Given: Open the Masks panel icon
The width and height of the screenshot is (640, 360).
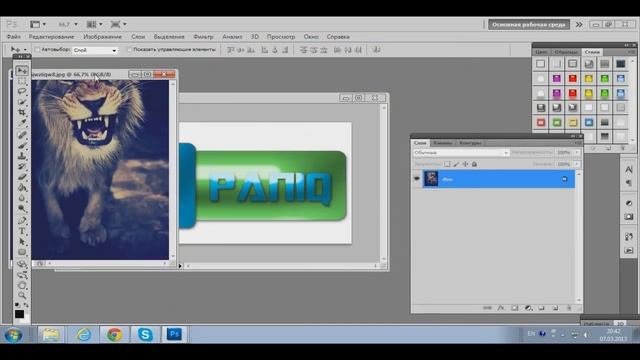Looking at the screenshot, I should pos(629,217).
